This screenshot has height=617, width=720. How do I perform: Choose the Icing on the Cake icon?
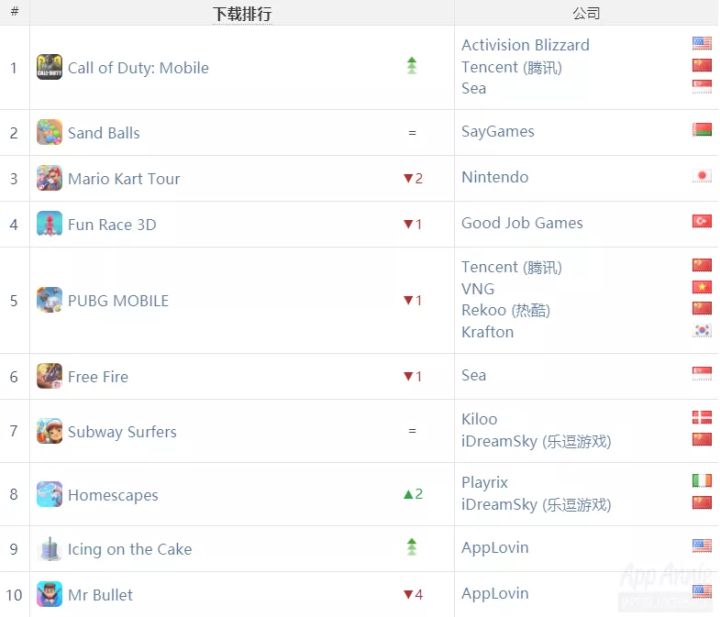pos(49,549)
